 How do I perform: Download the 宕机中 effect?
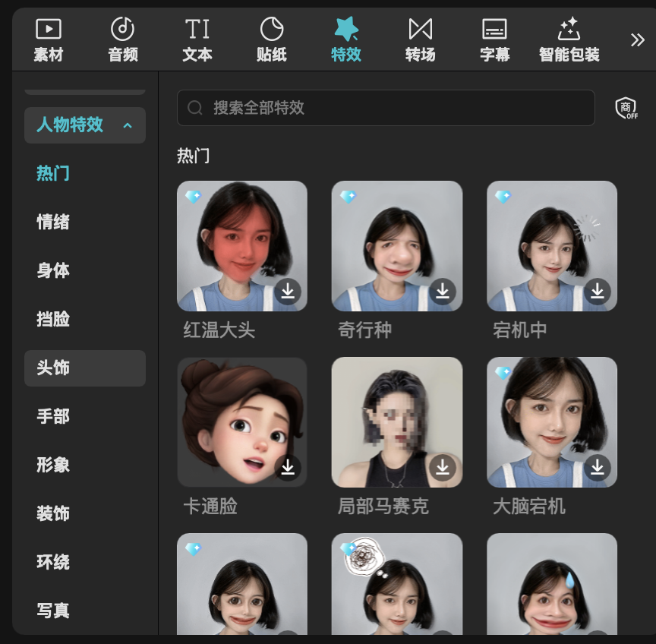pos(598,292)
